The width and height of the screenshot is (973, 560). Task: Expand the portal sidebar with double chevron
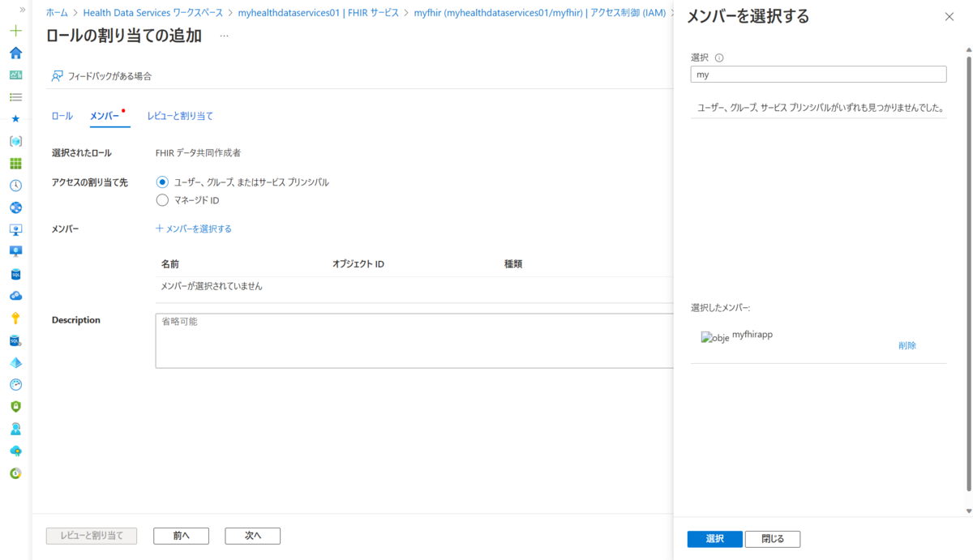pyautogui.click(x=22, y=10)
